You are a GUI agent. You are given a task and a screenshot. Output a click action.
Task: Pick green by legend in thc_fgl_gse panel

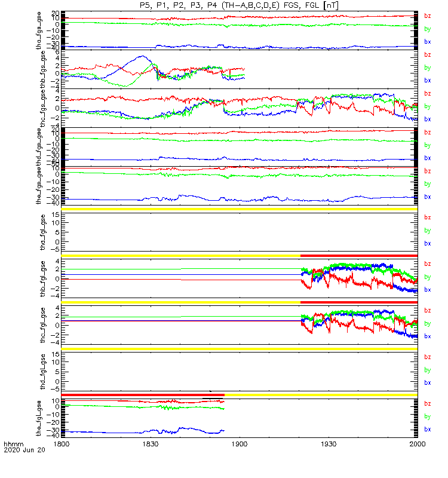click(428, 323)
